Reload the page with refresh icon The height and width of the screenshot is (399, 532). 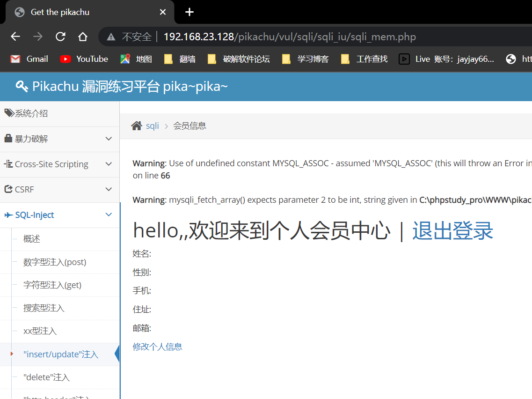[60, 37]
